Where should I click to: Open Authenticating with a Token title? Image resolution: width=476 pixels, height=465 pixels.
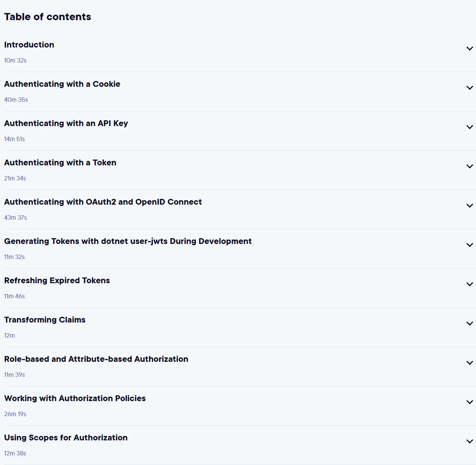click(60, 163)
